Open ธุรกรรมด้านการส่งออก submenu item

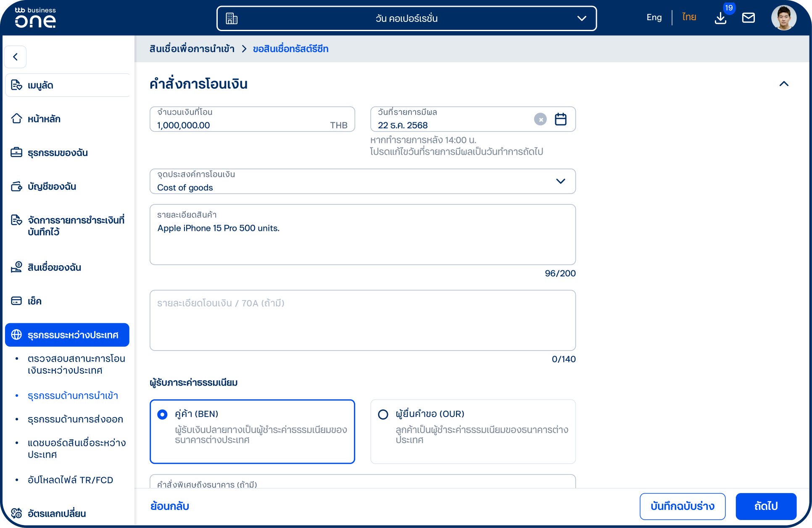click(x=75, y=420)
